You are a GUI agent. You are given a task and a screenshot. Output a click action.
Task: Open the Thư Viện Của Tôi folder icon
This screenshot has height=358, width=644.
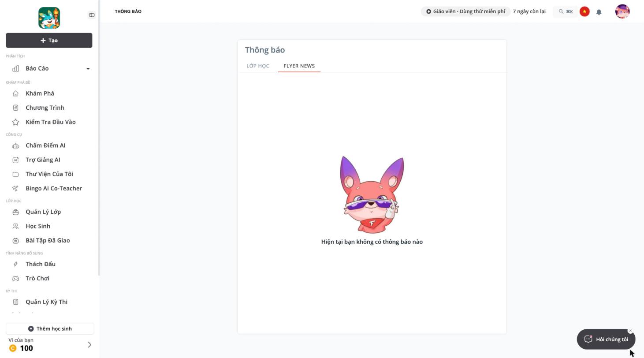pos(16,174)
